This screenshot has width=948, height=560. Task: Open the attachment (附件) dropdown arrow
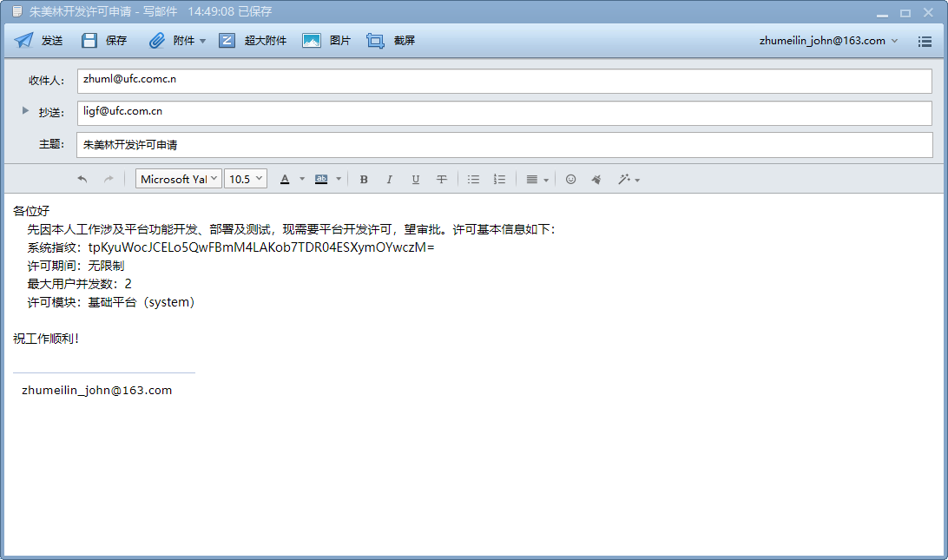(202, 41)
